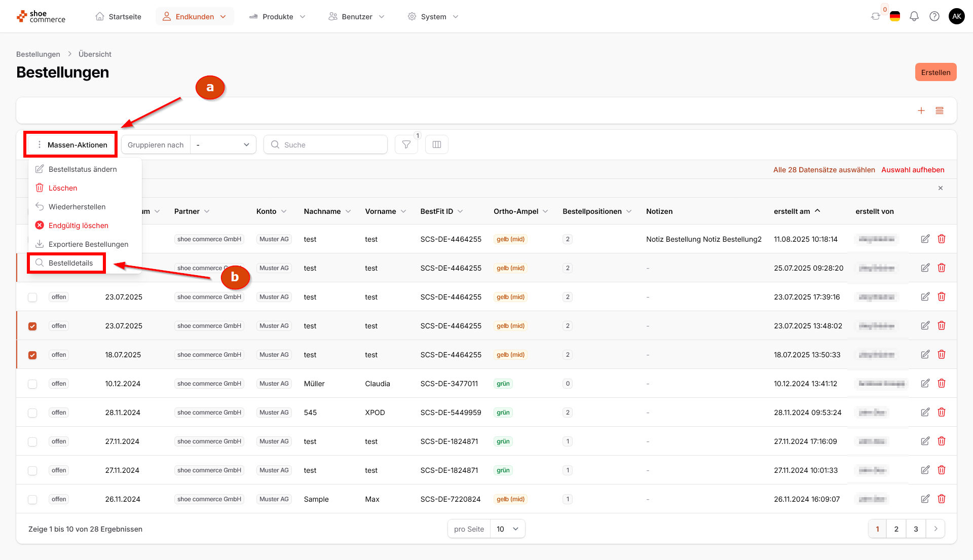Click the list view icon top right
This screenshot has height=560, width=973.
coord(939,110)
